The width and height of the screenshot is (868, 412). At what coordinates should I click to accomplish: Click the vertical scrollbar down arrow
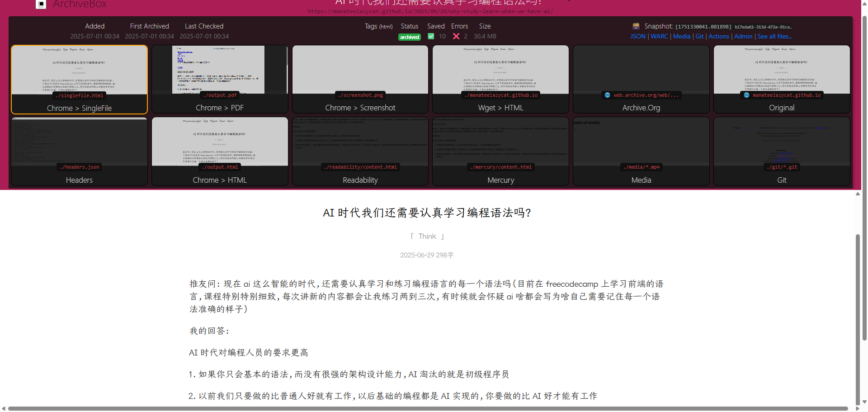[x=864, y=402]
